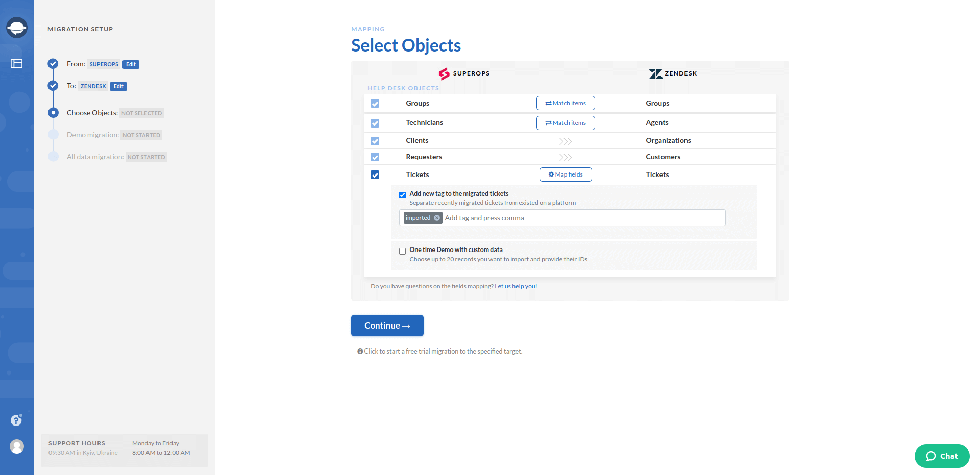Viewport: 980px width, 475px height.
Task: Click the SuperOps logo icon
Action: click(x=444, y=73)
